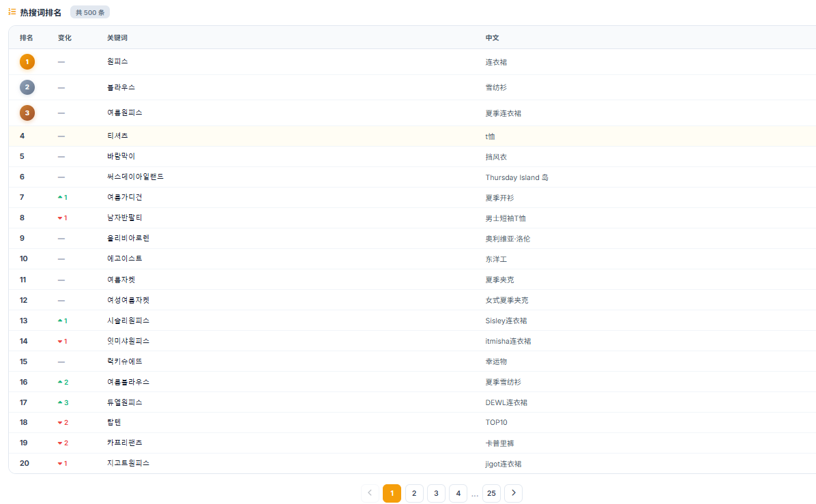Open page 2 of the ranking
Viewport: 816px width, 504px height.
point(414,493)
